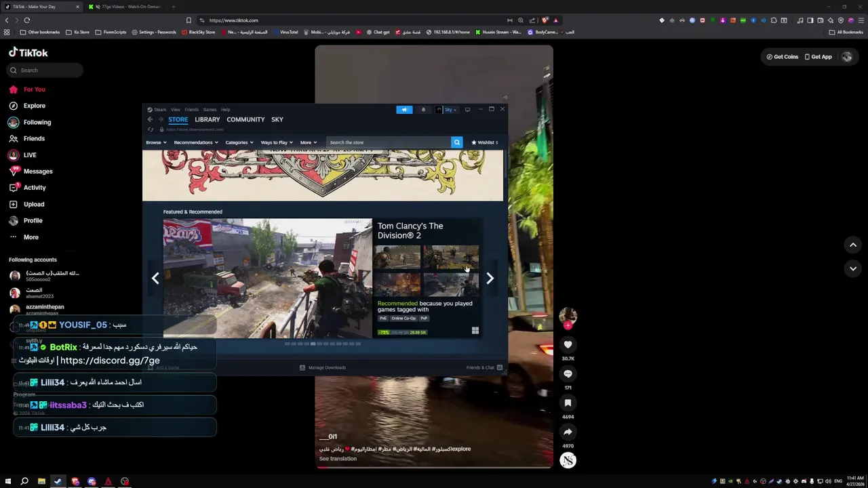Open the Tom Clancy's The Division 2 banner

pos(322,278)
